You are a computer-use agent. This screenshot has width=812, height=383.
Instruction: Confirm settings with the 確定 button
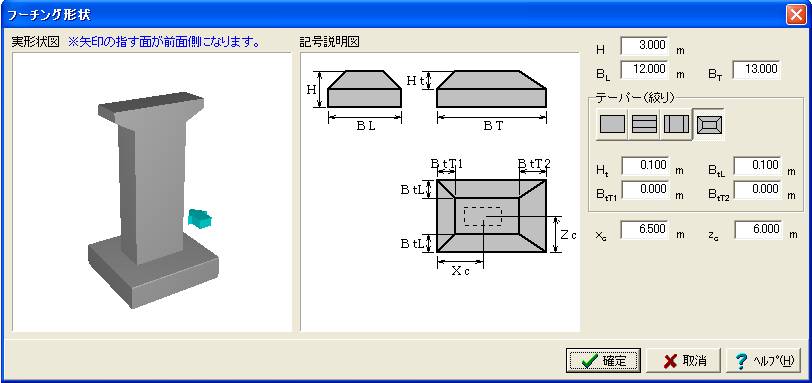click(604, 360)
